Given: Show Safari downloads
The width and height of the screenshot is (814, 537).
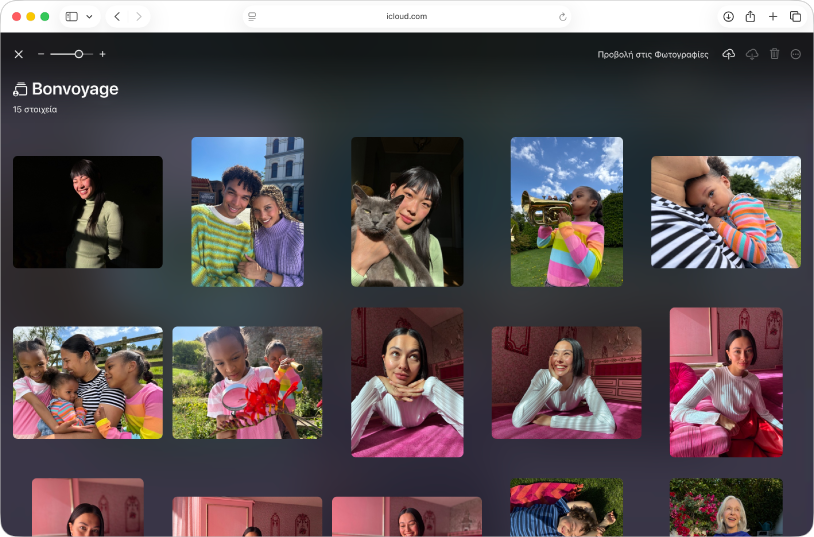Looking at the screenshot, I should pos(728,17).
